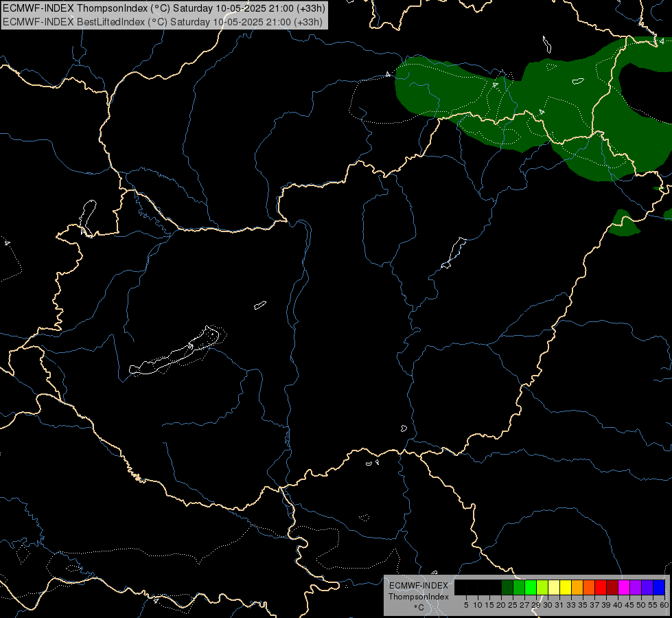Click the bright green 27–29 legend swatch
The width and height of the screenshot is (672, 618).
coord(531,587)
